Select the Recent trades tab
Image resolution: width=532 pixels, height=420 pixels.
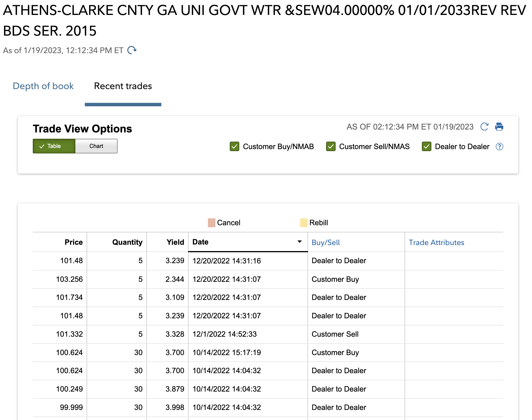point(123,86)
